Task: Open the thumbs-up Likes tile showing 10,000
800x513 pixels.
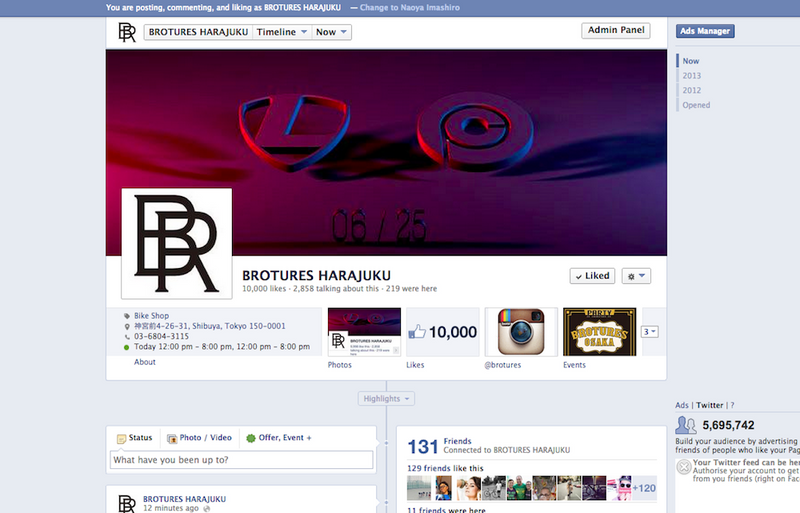Action: pyautogui.click(x=442, y=332)
